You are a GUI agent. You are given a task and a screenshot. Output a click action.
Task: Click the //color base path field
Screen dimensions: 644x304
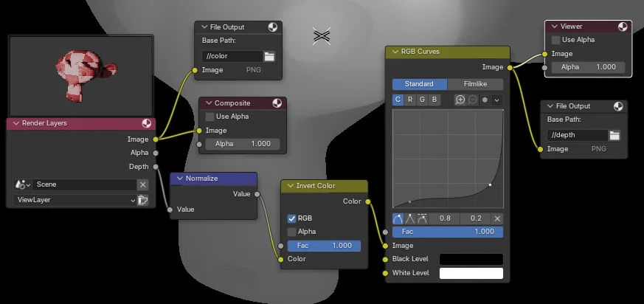coord(232,56)
